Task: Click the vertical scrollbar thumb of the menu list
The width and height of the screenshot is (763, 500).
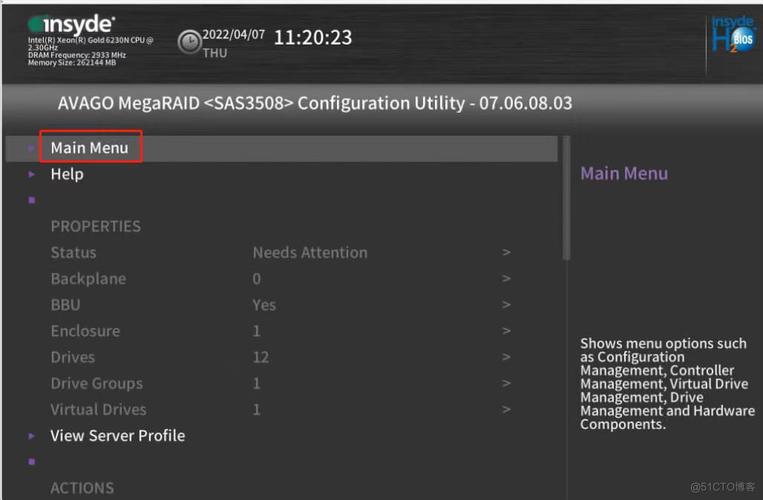Action: (x=566, y=198)
